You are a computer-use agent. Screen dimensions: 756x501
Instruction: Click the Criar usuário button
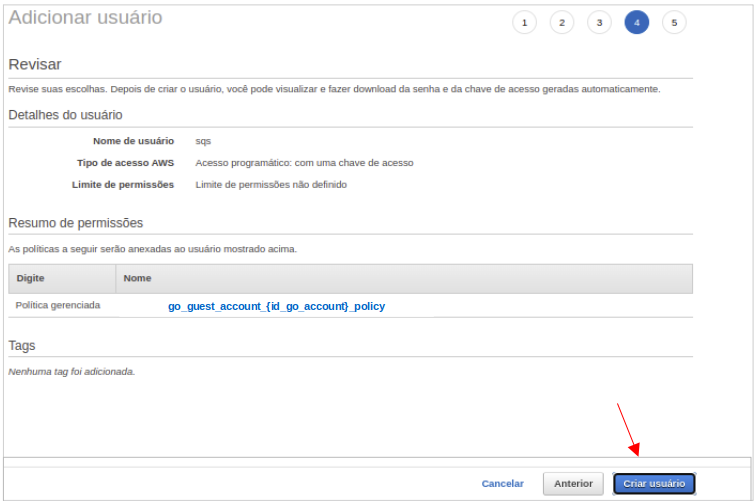click(654, 484)
